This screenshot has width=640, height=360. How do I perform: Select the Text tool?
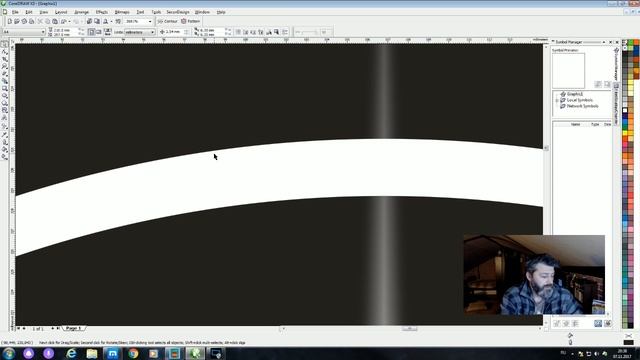[4, 118]
